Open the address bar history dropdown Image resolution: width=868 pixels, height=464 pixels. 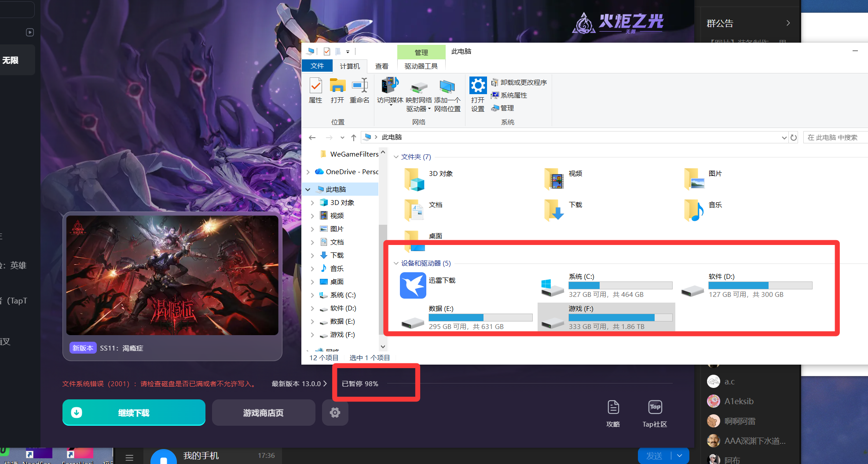[784, 138]
